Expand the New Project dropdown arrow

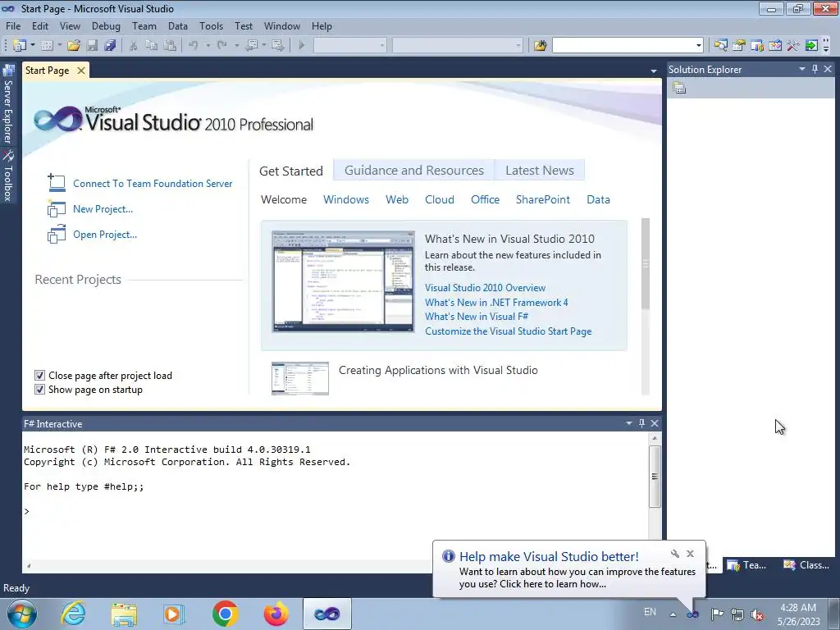(33, 46)
